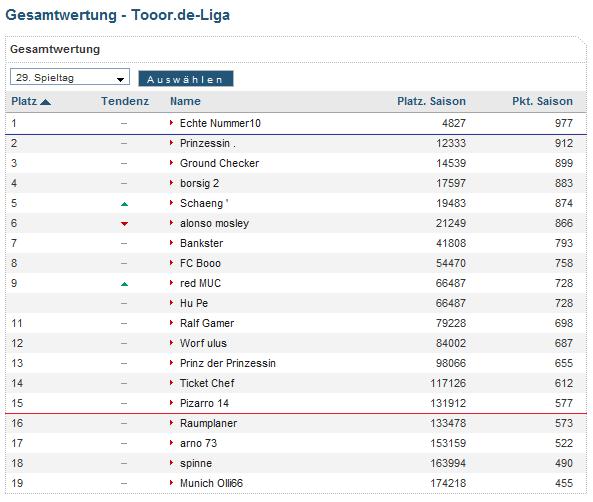Image resolution: width=593 pixels, height=502 pixels.
Task: Open the Prinz der Prinzessin link
Action: 228,363
